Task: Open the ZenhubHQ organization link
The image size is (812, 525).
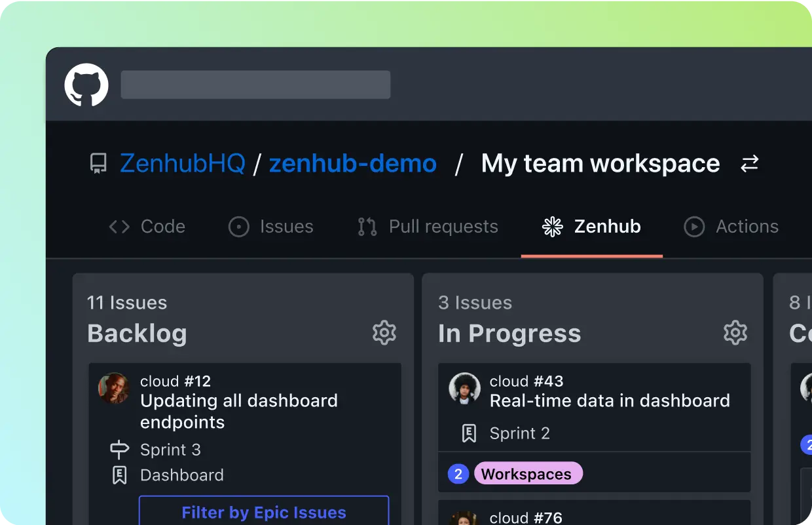Action: coord(183,163)
